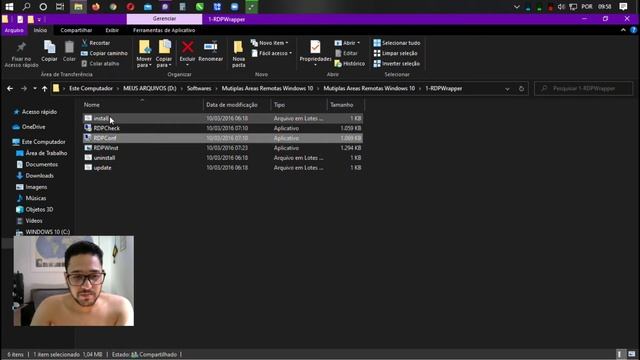Create a Nova pasta
This screenshot has width=640, height=360.
click(239, 53)
